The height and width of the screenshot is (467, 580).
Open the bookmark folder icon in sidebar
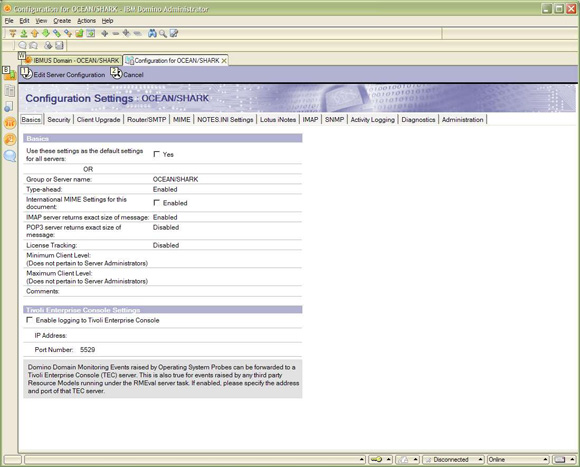pos(10,74)
